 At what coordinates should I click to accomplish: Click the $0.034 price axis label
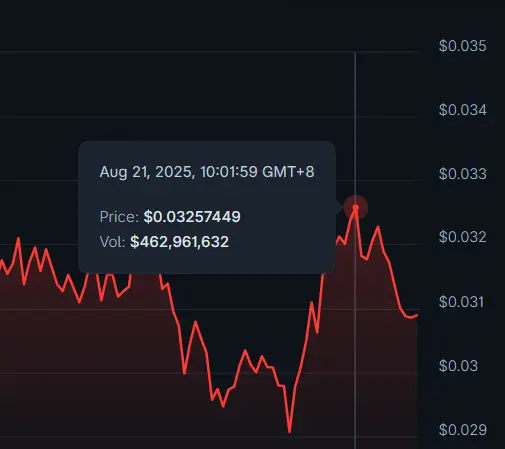click(x=462, y=110)
